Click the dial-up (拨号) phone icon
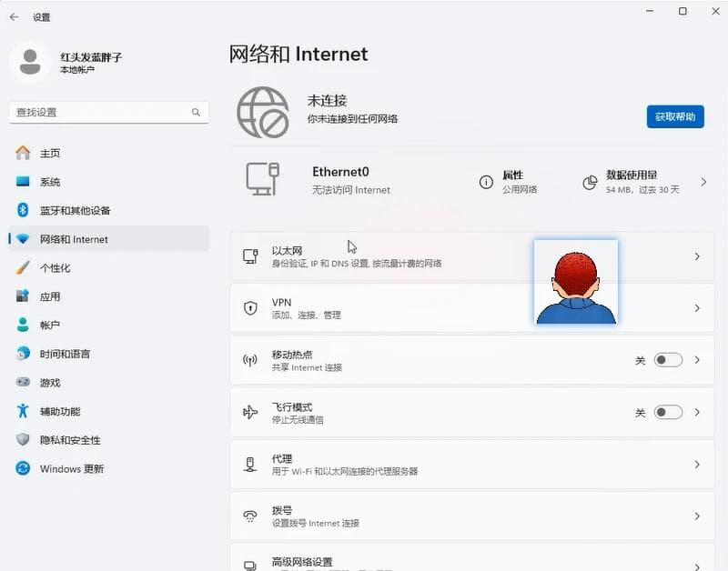 click(250, 516)
